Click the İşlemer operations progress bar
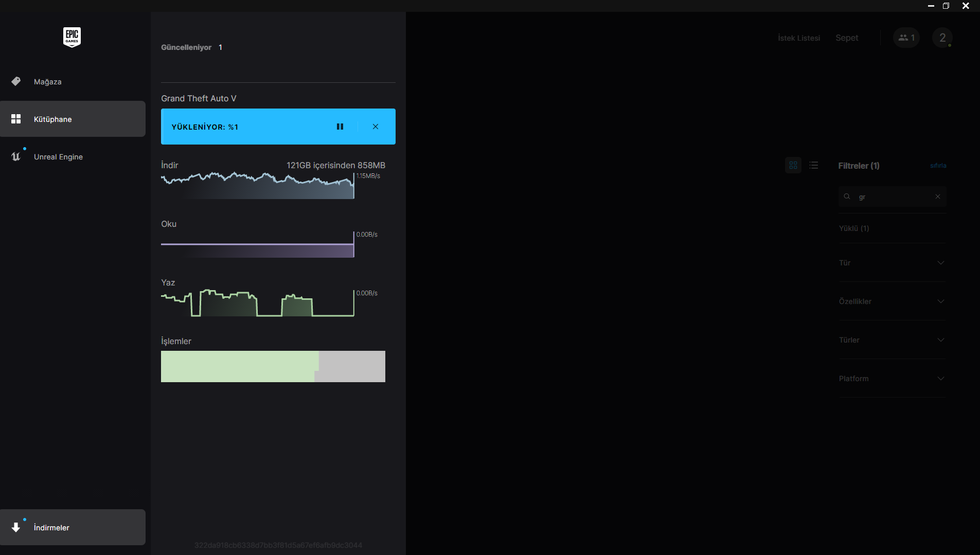The width and height of the screenshot is (980, 555). 273,366
